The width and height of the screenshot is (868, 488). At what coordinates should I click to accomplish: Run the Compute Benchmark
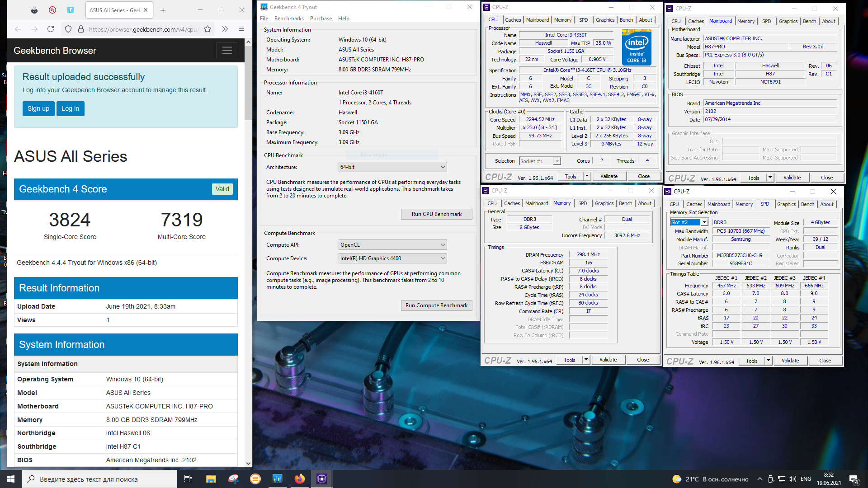pyautogui.click(x=437, y=305)
